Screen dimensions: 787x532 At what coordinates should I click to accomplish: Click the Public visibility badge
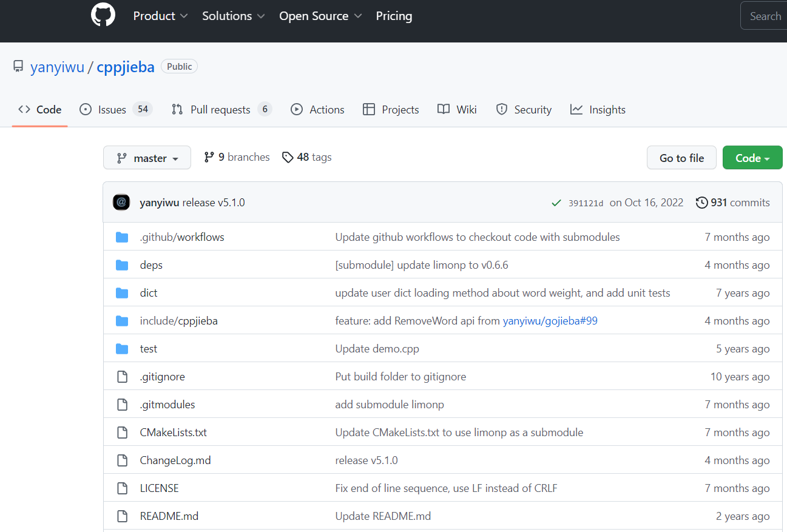coord(179,67)
